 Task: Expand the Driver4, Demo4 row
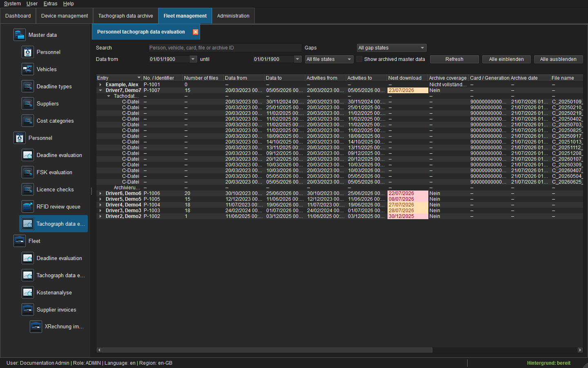(x=100, y=205)
